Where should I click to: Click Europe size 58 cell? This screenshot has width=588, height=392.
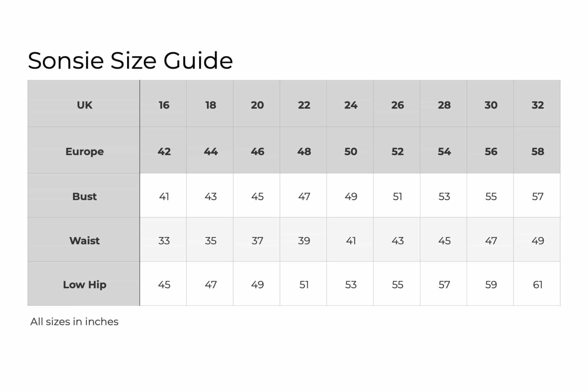[x=537, y=151]
